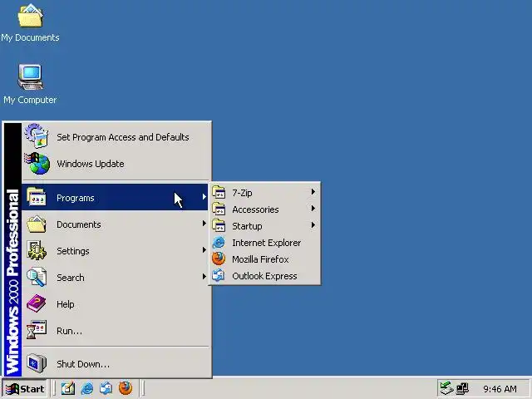Click the Internet Explorer icon in Programs submenu
Viewport: 532px width, 399px height.
pos(219,243)
